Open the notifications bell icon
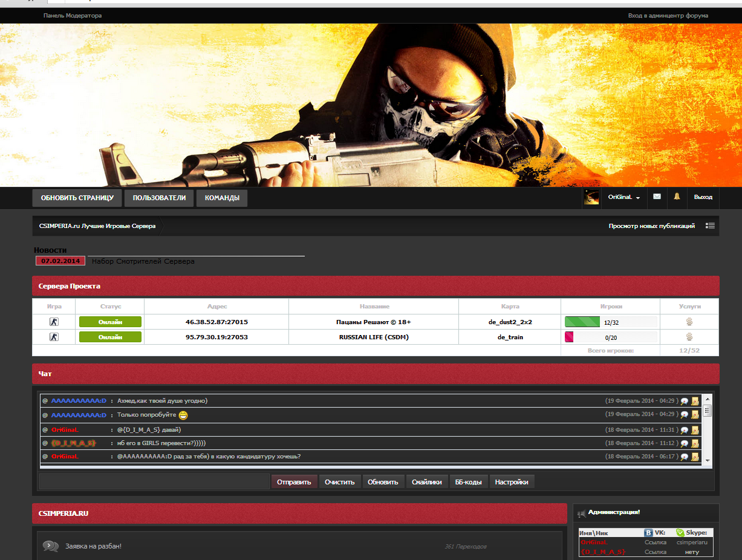The height and width of the screenshot is (560, 742). coord(677,197)
